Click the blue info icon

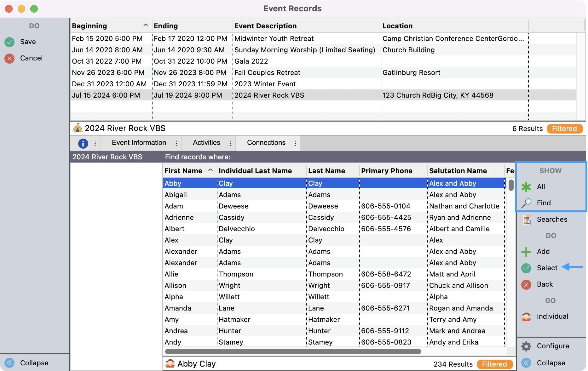point(83,143)
